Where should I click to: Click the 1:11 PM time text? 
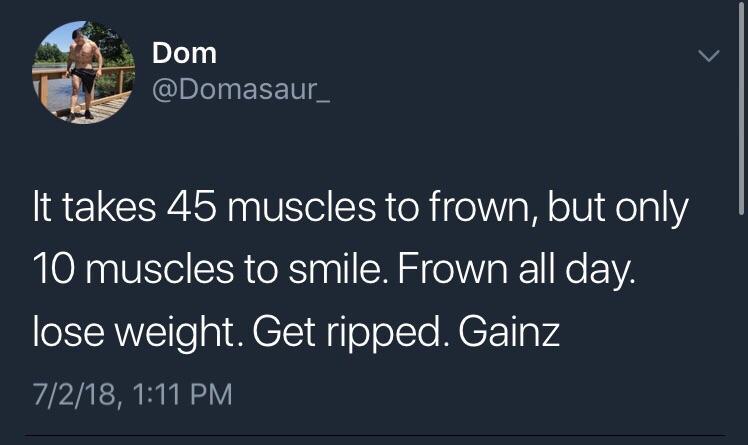[x=182, y=394]
